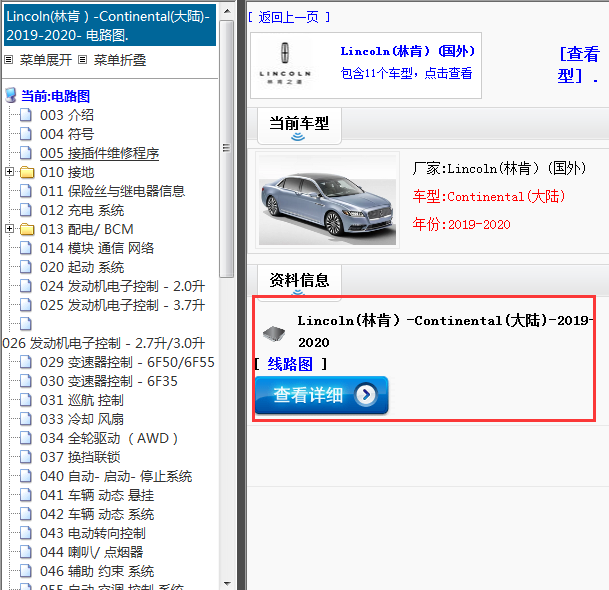609x590 pixels.
Task: Select the 当前车型 tab
Action: click(299, 125)
